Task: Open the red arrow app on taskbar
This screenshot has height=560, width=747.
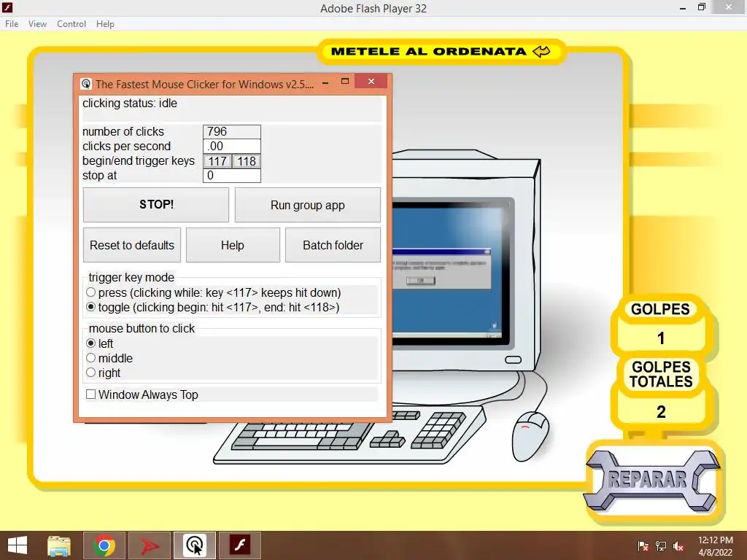Action: coord(150,545)
